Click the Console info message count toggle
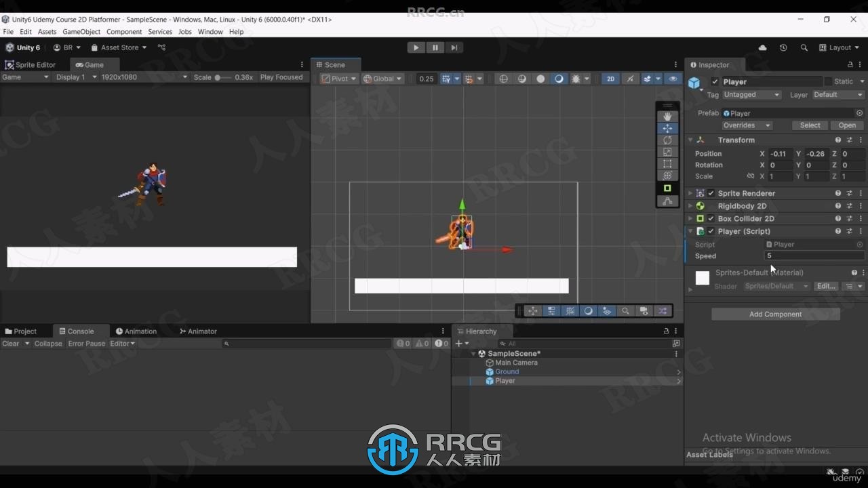The image size is (868, 488). 403,344
